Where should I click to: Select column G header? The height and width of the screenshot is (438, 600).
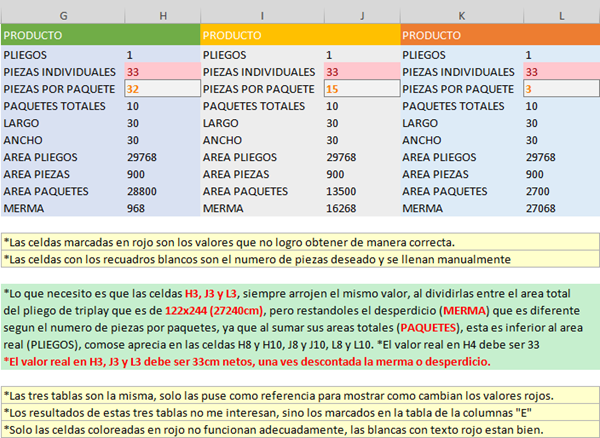[63, 16]
